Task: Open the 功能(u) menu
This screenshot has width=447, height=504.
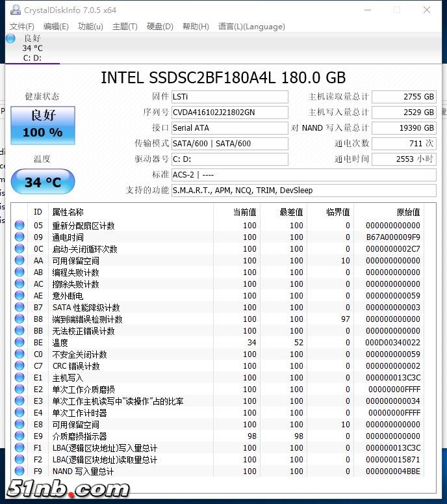Action: (90, 27)
